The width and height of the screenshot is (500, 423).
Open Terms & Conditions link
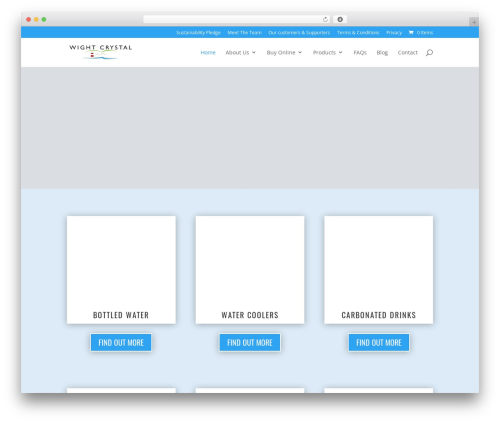358,32
